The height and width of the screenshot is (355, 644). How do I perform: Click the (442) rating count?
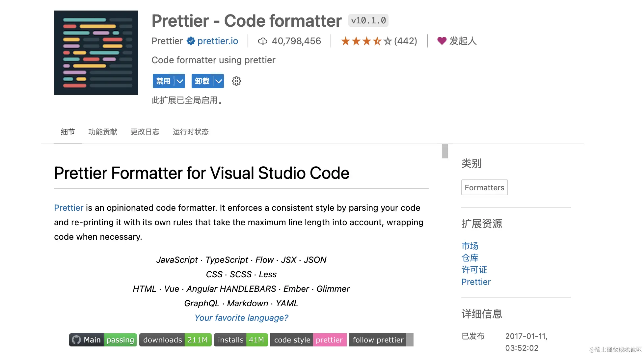[405, 41]
